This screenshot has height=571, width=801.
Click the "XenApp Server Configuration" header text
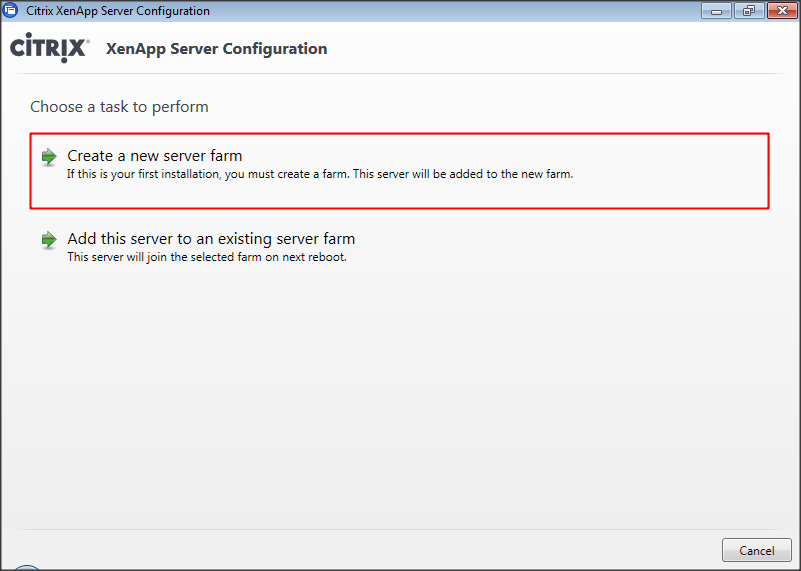[216, 49]
